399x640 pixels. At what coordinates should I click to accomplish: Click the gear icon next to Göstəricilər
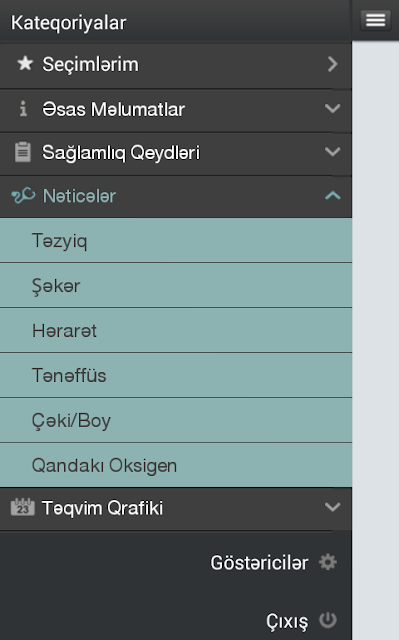(x=328, y=562)
